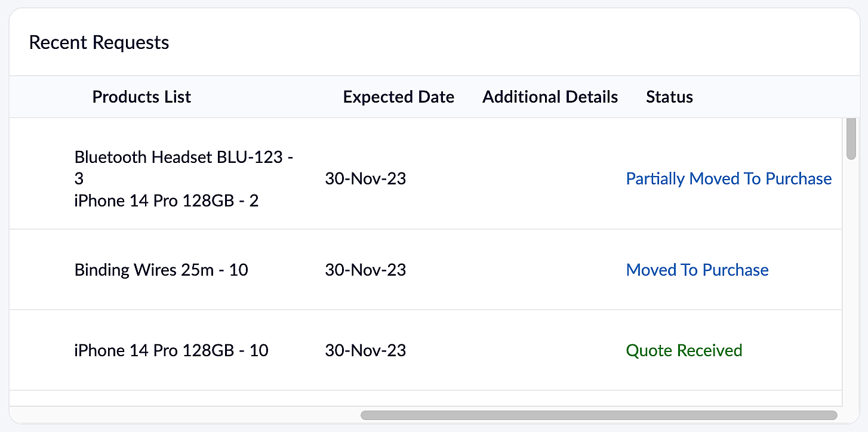Click the Expected Date column header
The image size is (868, 432).
point(399,97)
